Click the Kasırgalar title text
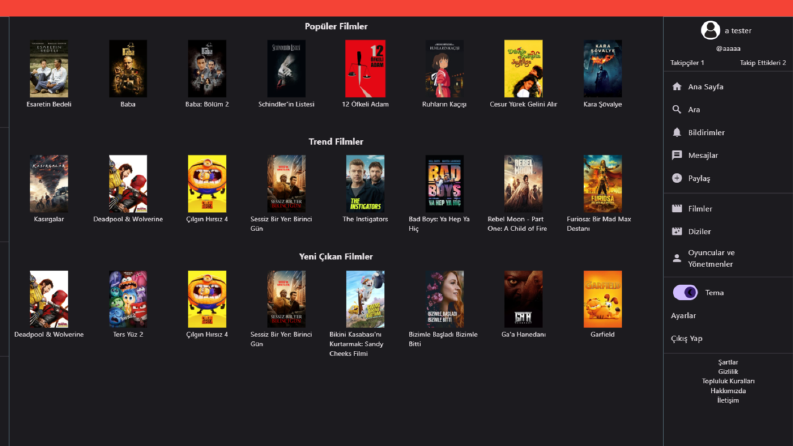 coord(49,219)
